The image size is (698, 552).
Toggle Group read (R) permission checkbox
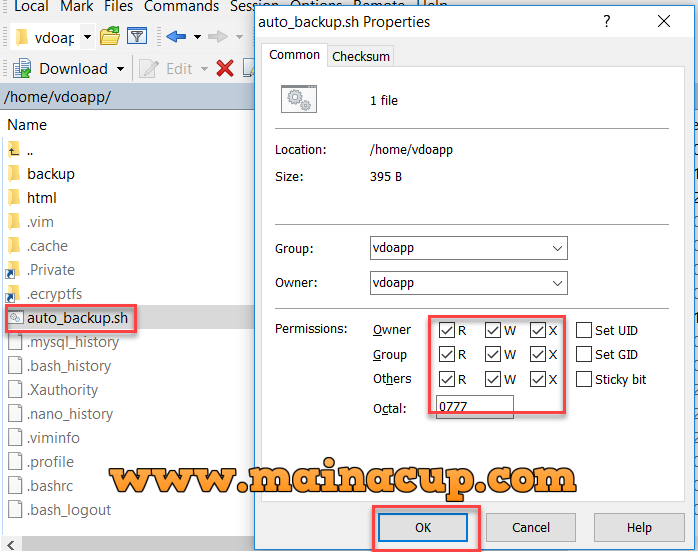coord(446,354)
